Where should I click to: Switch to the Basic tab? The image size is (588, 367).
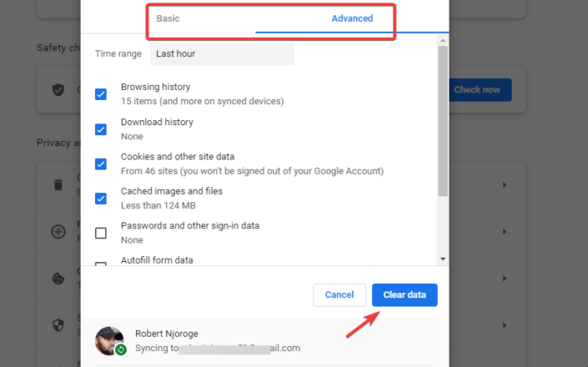(x=168, y=18)
